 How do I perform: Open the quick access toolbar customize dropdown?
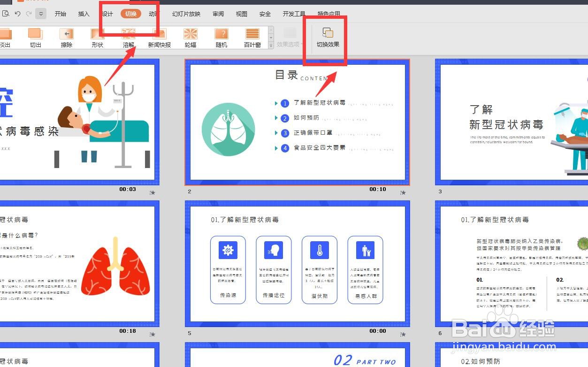pos(41,14)
